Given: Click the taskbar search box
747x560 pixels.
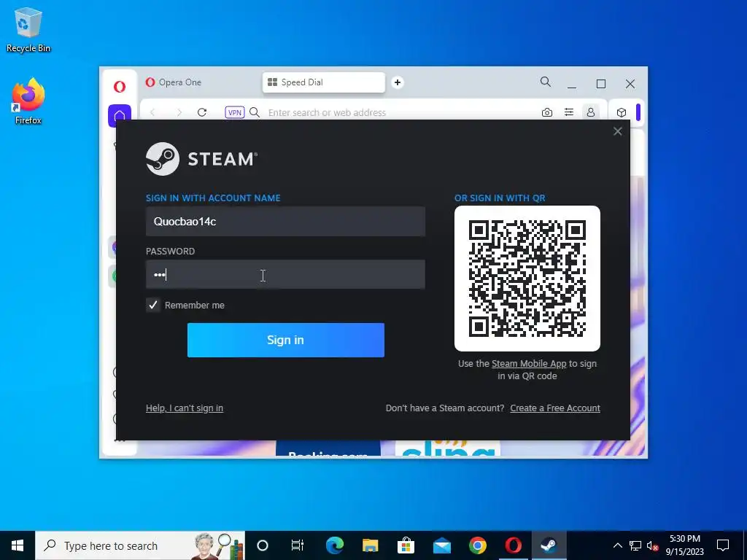Looking at the screenshot, I should pyautogui.click(x=140, y=545).
